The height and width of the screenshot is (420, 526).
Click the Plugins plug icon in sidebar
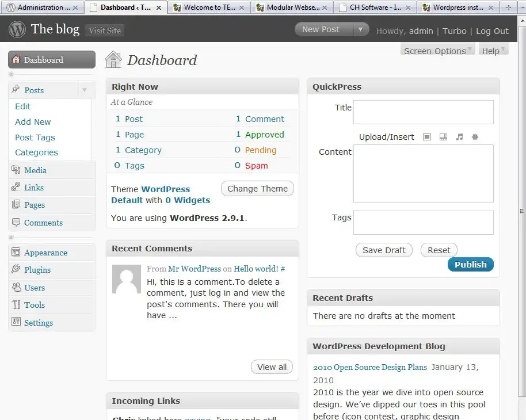(16, 270)
